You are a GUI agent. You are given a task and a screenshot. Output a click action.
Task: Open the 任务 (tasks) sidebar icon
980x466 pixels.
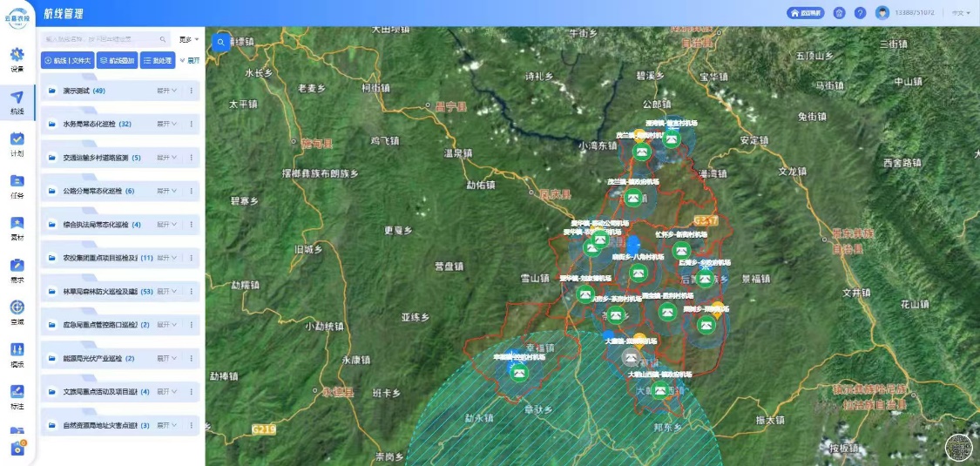tap(17, 185)
